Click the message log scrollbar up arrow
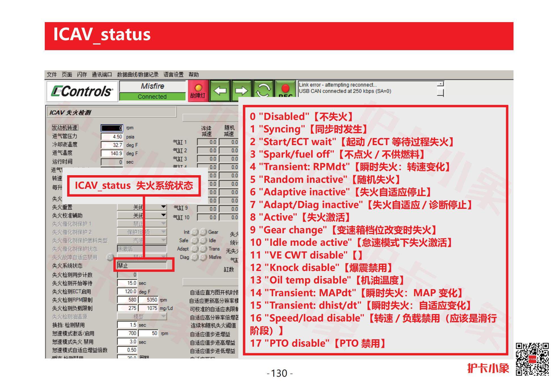 click(440, 84)
